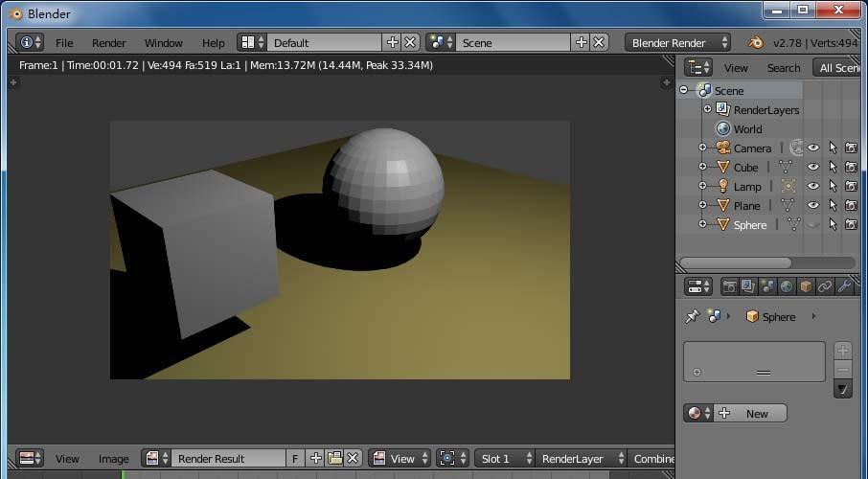The height and width of the screenshot is (479, 868).
Task: Open the Image editor type selector
Action: coord(31,459)
